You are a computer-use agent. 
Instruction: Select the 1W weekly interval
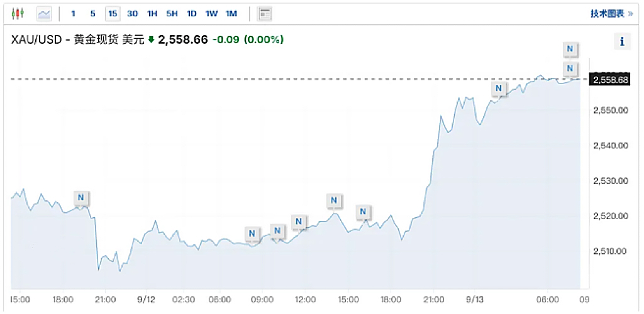coord(211,13)
